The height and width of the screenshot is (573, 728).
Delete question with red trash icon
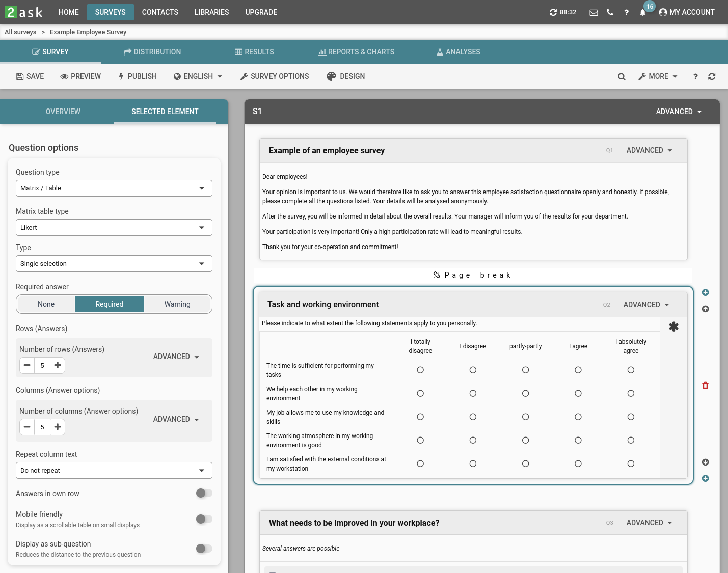tap(705, 386)
